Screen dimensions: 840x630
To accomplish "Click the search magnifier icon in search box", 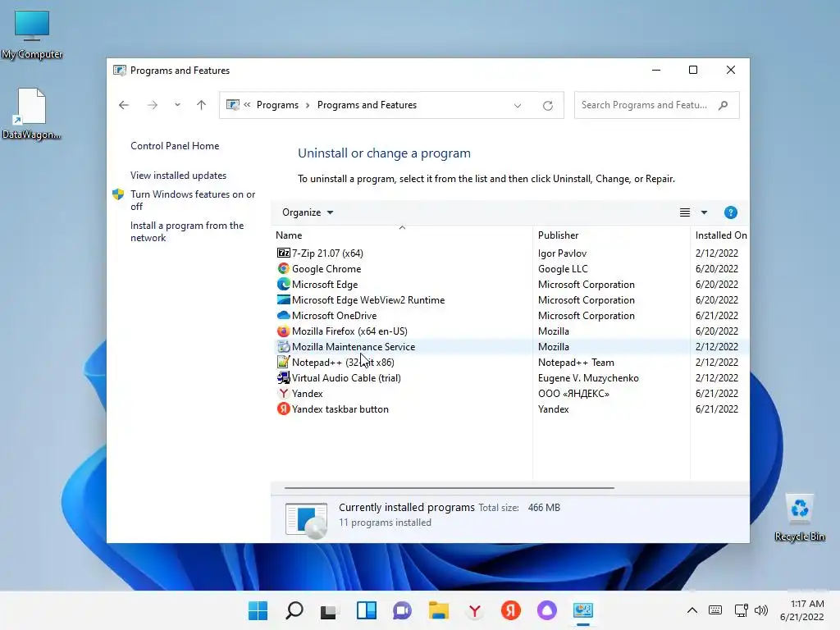I will tap(723, 105).
